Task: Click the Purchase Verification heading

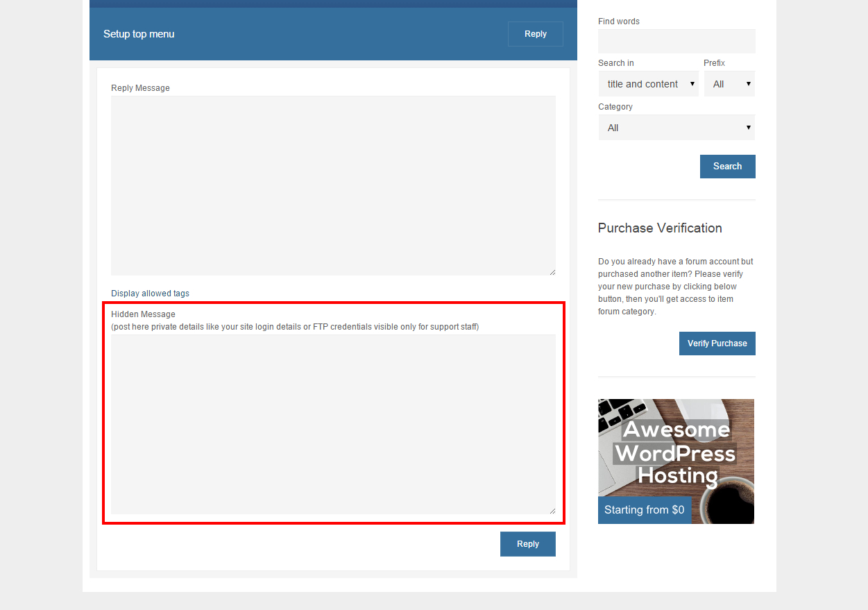Action: click(x=660, y=228)
